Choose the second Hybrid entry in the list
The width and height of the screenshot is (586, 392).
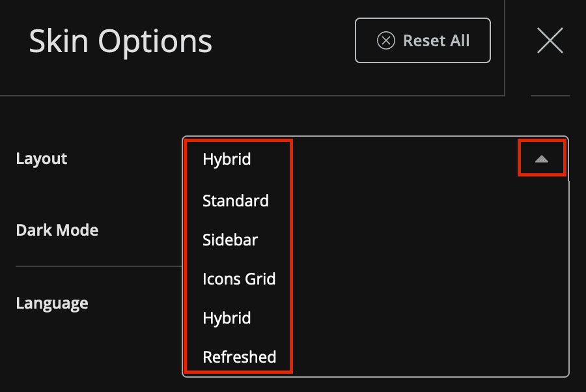[x=227, y=318]
